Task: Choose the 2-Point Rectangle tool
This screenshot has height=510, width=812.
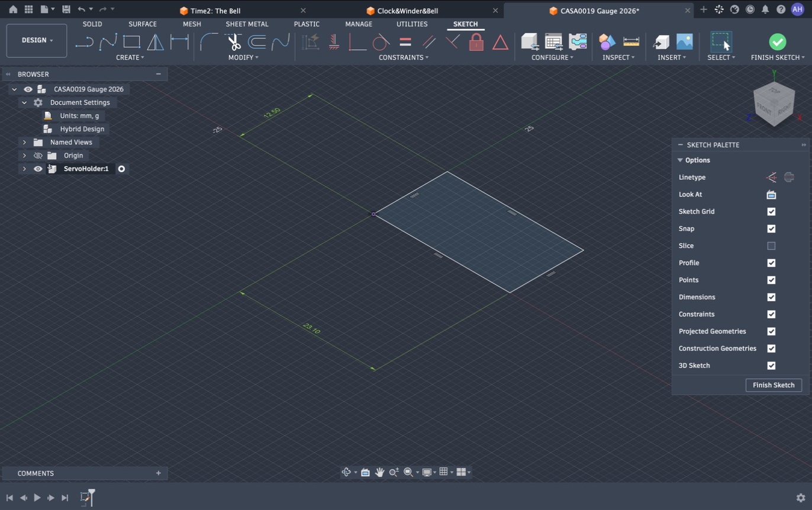Action: (x=131, y=42)
